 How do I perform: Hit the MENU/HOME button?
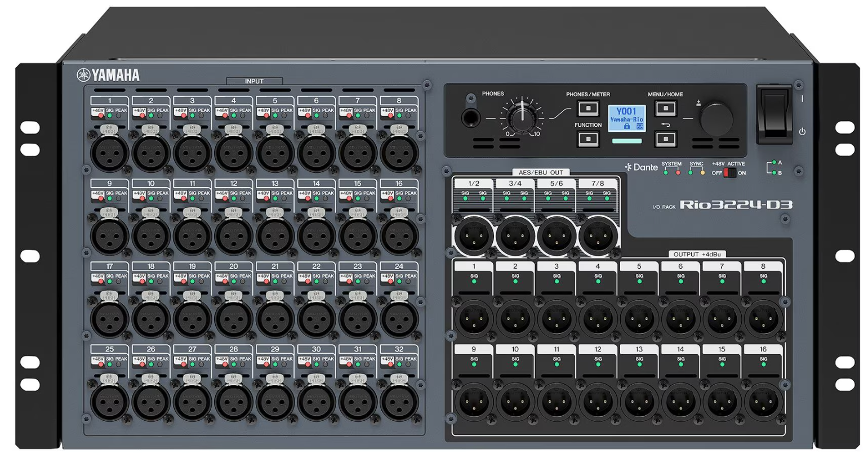click(666, 108)
